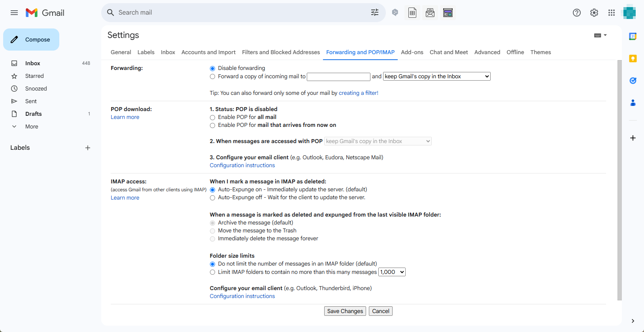Open IMAP access Learn more link
The image size is (644, 332).
click(125, 198)
